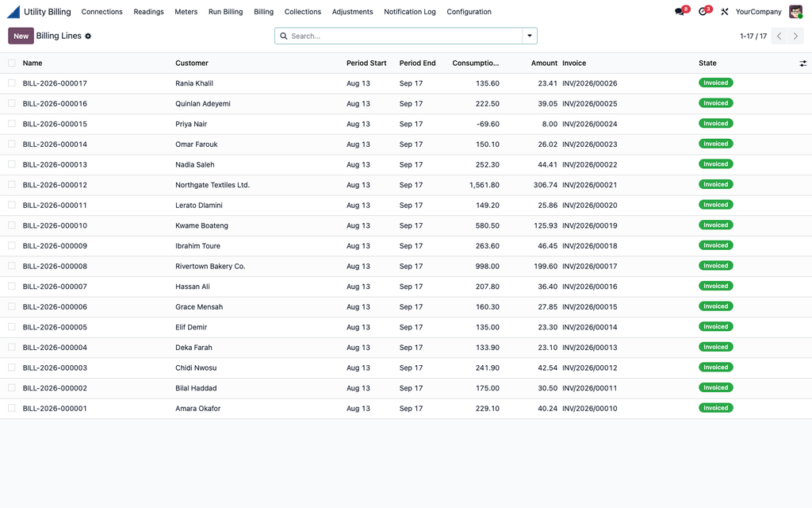Go to previous page arrow

click(x=779, y=36)
